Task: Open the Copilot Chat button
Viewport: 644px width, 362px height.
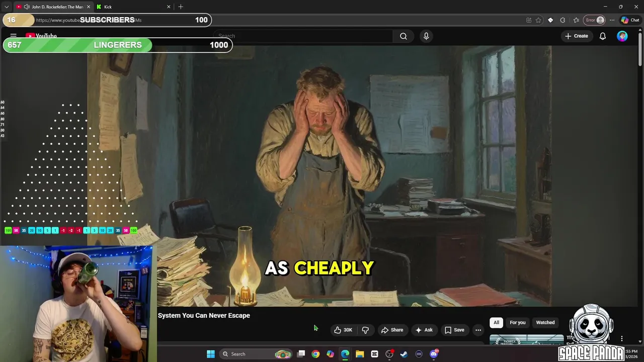Action: 630,20
